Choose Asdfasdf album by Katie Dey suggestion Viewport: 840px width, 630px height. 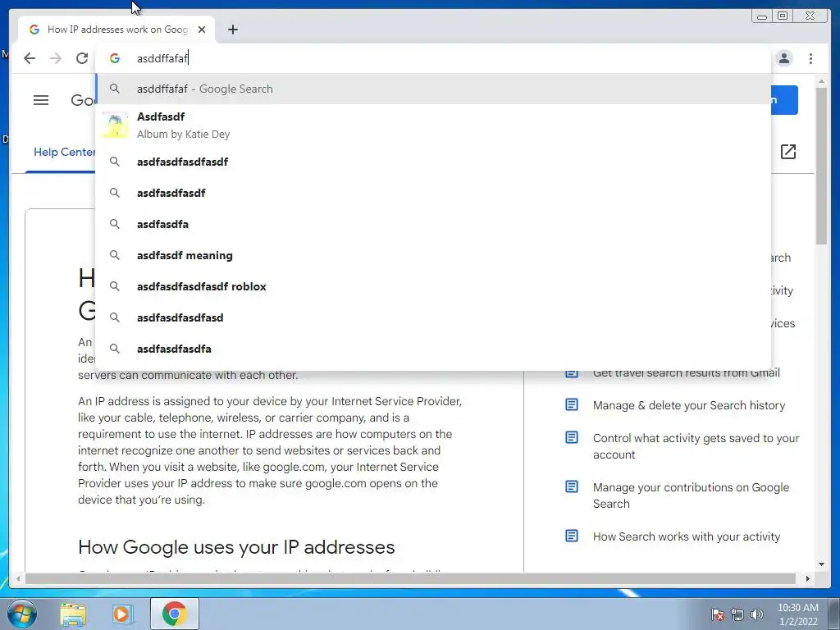pos(433,126)
